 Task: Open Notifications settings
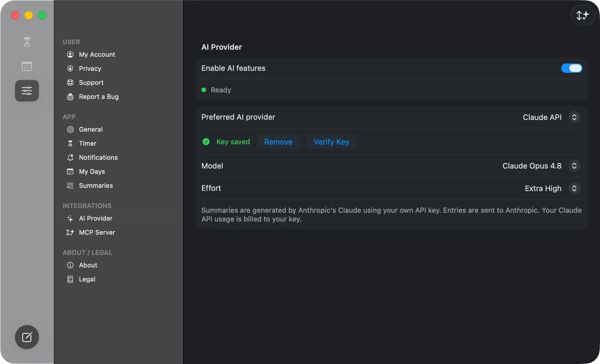(98, 157)
